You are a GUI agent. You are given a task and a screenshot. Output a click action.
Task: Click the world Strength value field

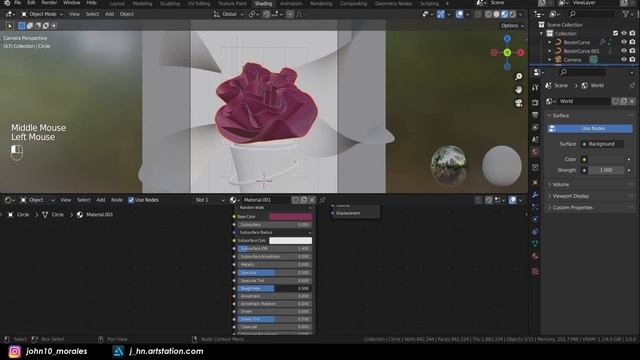[606, 170]
